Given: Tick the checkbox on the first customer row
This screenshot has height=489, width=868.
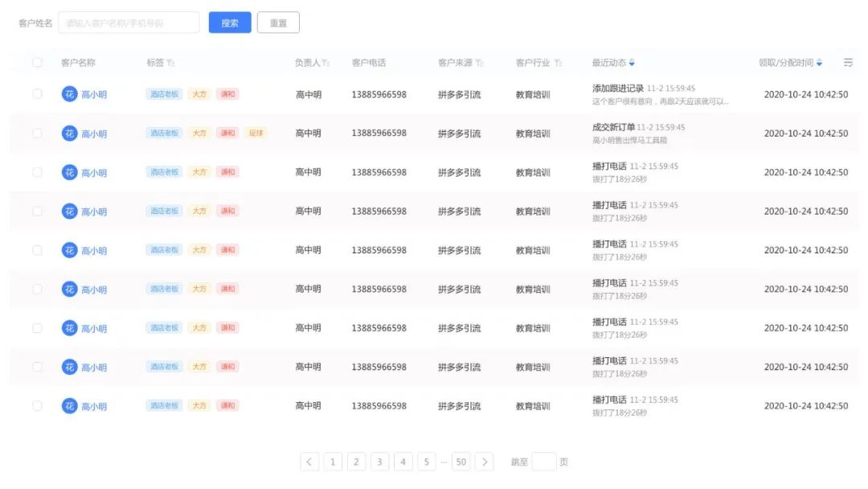Looking at the screenshot, I should click(36, 94).
